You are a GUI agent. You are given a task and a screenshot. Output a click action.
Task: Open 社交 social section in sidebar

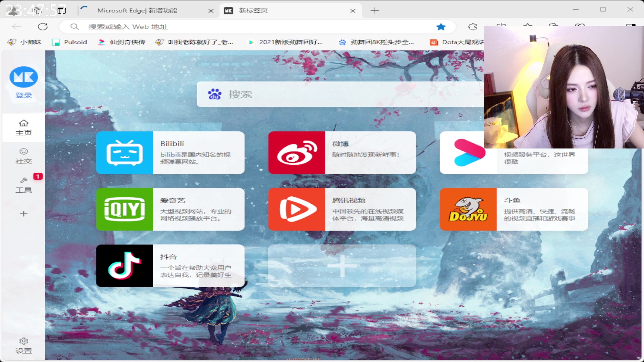click(23, 156)
